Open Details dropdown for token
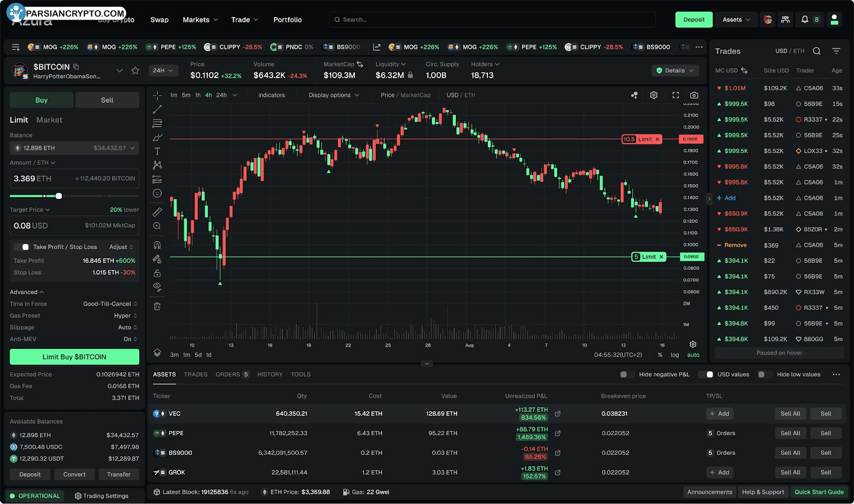The height and width of the screenshot is (504, 854). pos(675,70)
